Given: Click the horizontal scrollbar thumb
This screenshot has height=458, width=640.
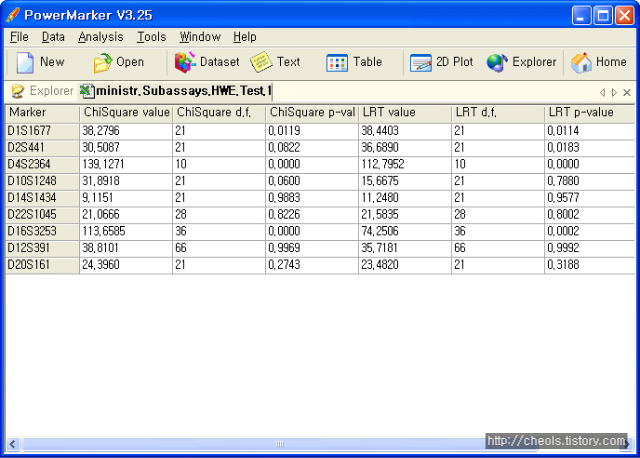Looking at the screenshot, I should (280, 444).
